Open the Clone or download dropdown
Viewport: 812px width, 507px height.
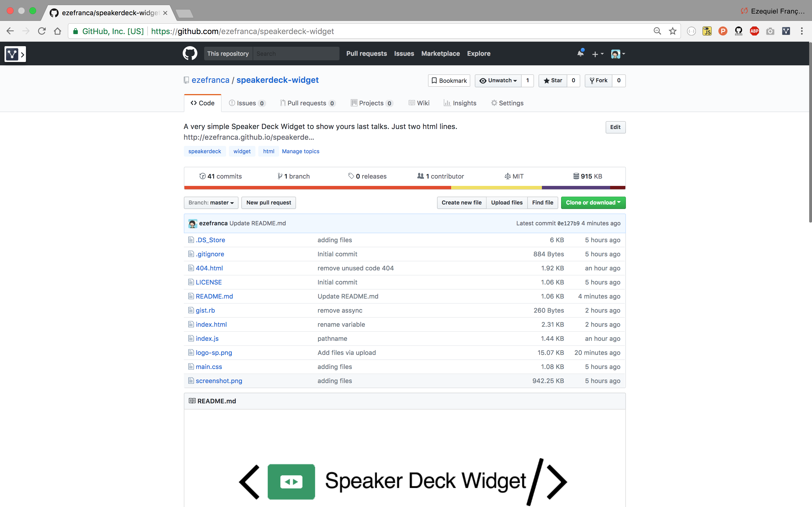pos(593,203)
